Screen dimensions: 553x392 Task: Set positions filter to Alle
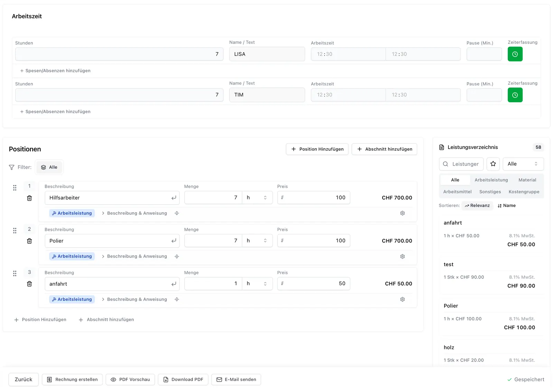coord(49,167)
